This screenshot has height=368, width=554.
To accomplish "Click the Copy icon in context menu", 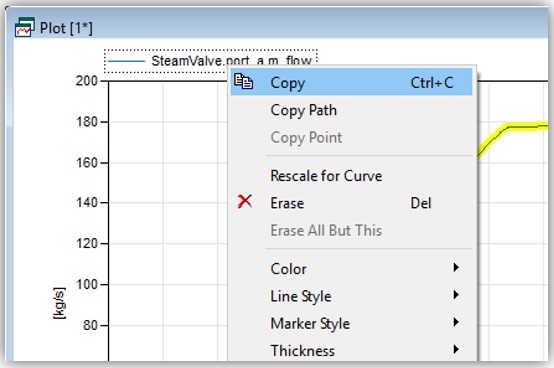I will point(243,81).
